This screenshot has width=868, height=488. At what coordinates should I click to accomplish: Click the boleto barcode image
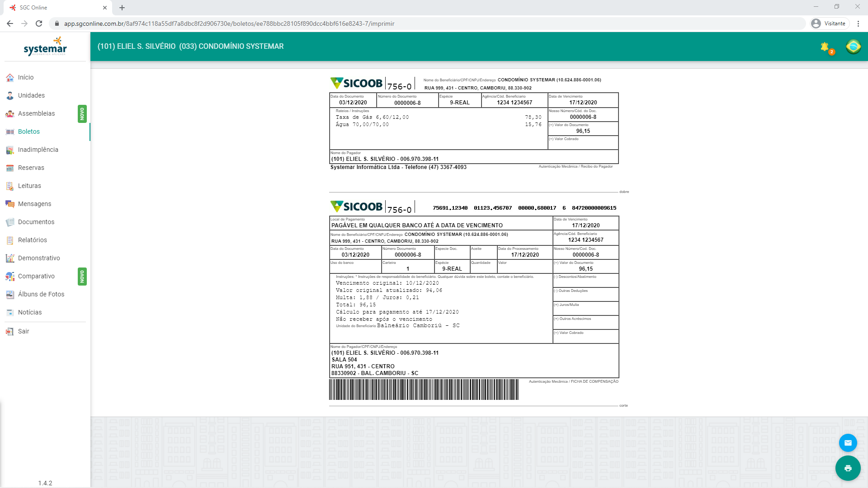click(x=424, y=389)
